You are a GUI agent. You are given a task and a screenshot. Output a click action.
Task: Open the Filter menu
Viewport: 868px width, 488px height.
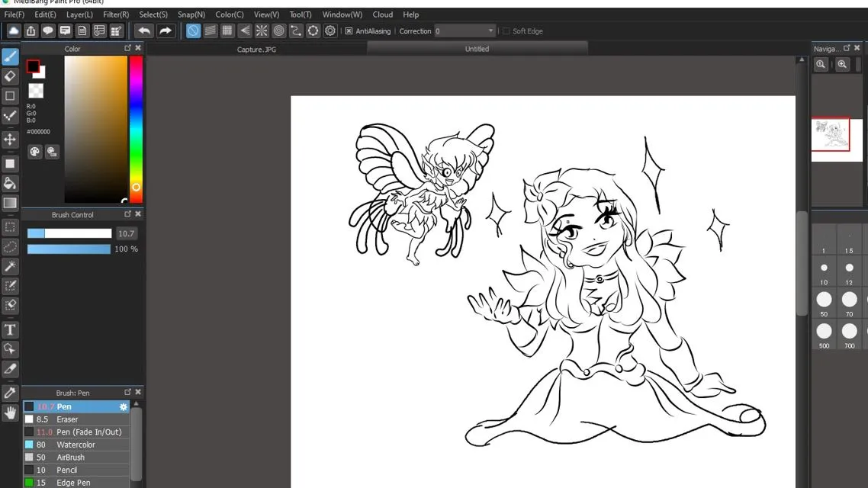[116, 14]
